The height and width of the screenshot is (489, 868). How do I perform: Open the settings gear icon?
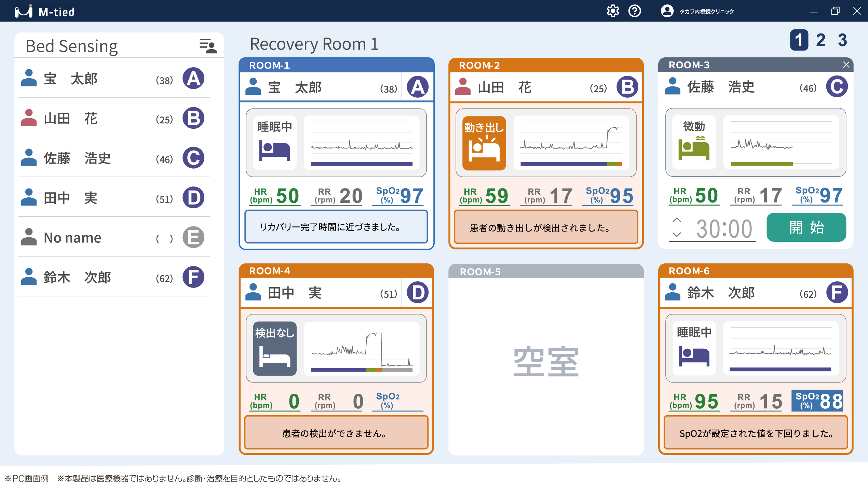point(613,11)
